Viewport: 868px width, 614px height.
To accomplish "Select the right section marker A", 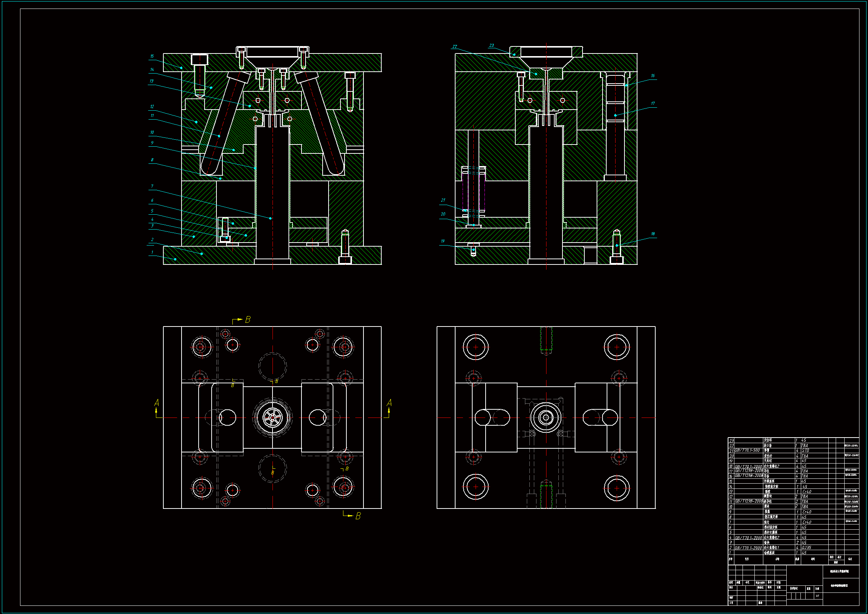I will tap(389, 403).
